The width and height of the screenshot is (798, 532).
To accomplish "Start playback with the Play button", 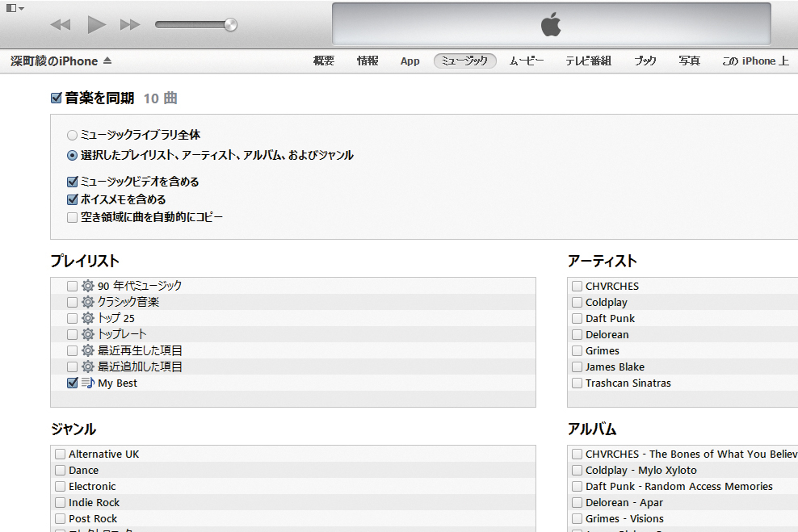I will (96, 24).
